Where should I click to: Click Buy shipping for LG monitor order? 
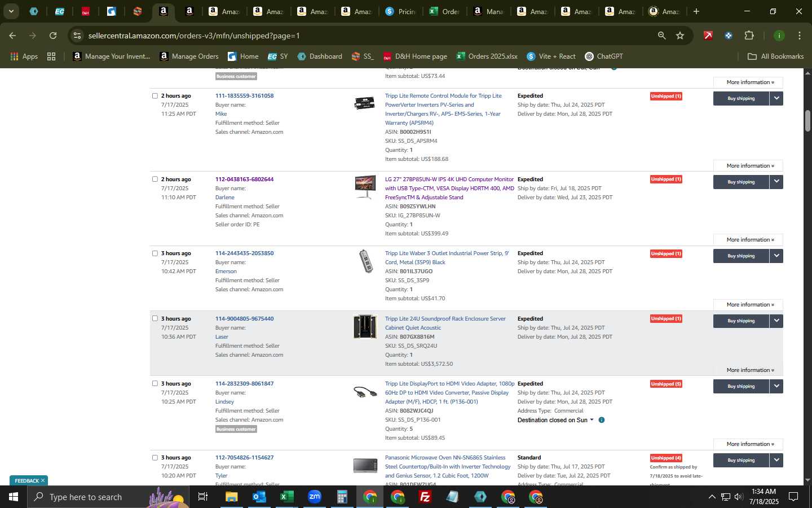pos(741,182)
